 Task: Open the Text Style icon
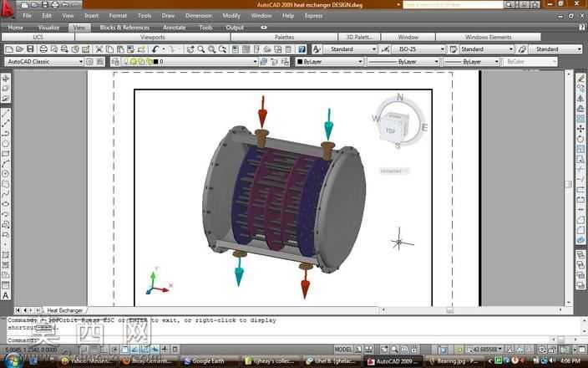coord(317,49)
